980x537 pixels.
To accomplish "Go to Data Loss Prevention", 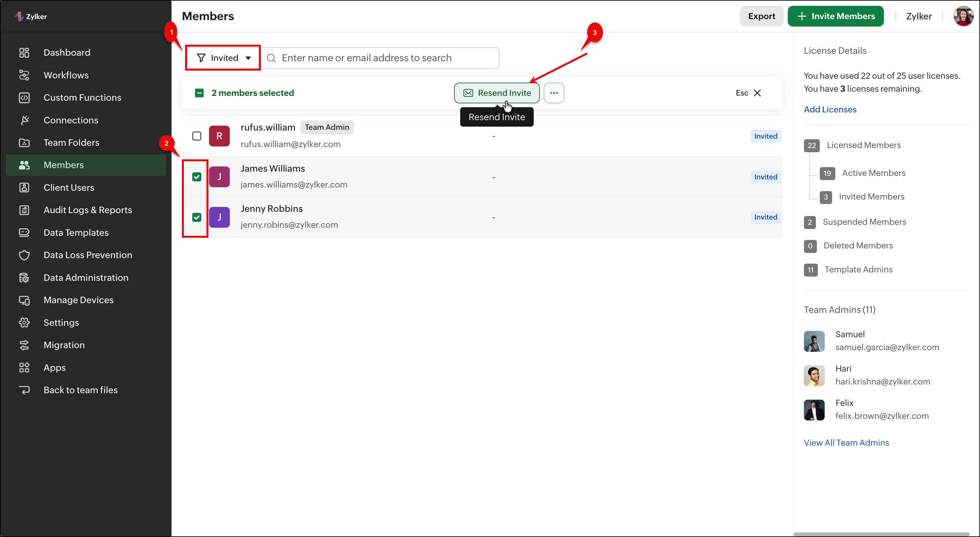I will [86, 255].
